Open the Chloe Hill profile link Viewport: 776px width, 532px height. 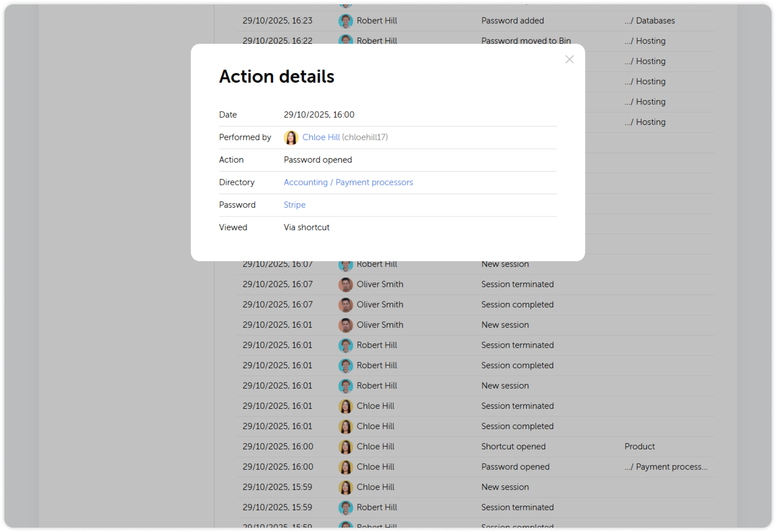[321, 137]
